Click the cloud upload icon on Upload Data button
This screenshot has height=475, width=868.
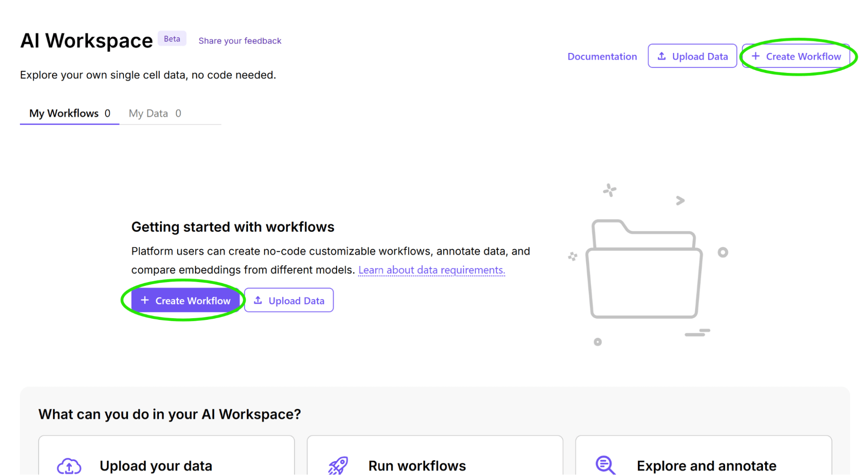[662, 56]
